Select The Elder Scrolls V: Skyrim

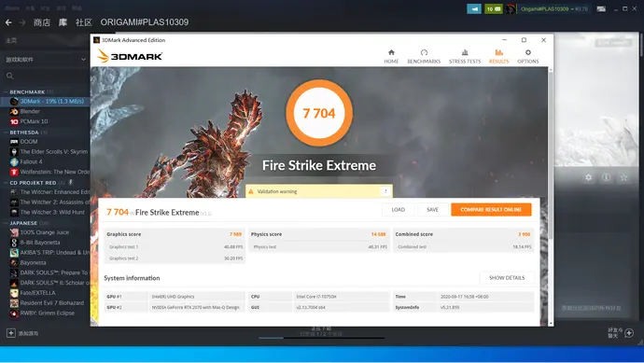pyautogui.click(x=45, y=151)
